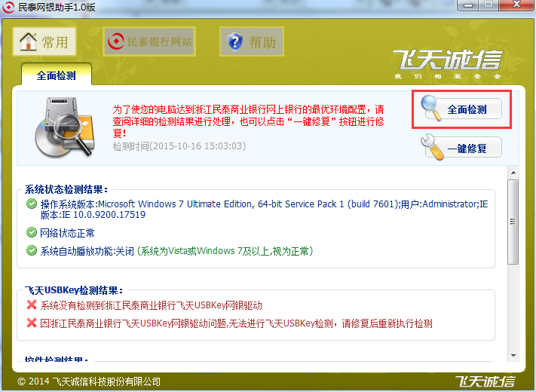This screenshot has height=392, width=536.
Task: Click the © 2014 飞天诚信科技股份有限公司 copyright text
Action: pos(88,381)
